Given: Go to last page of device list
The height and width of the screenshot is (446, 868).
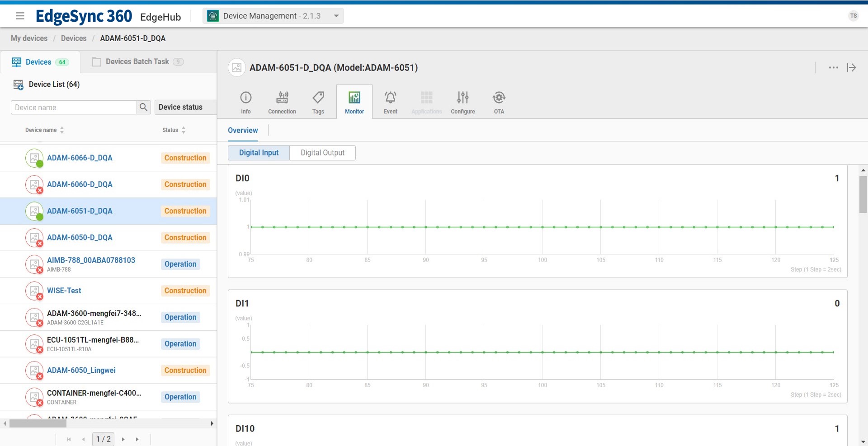Looking at the screenshot, I should click(x=137, y=439).
